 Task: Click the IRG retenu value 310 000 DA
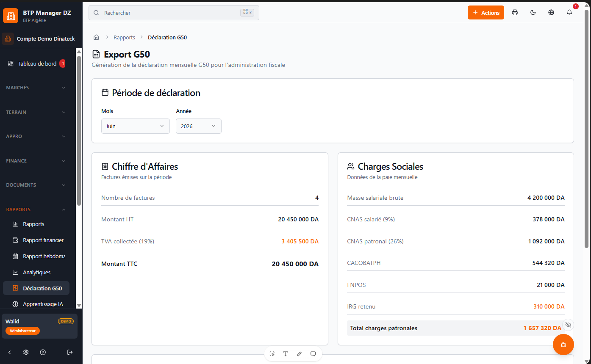(x=549, y=306)
